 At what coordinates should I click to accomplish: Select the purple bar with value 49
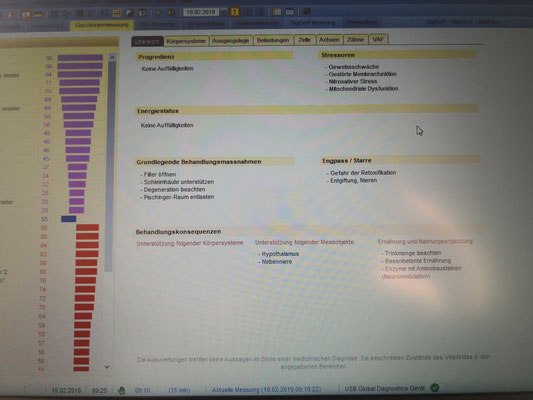pos(78,133)
